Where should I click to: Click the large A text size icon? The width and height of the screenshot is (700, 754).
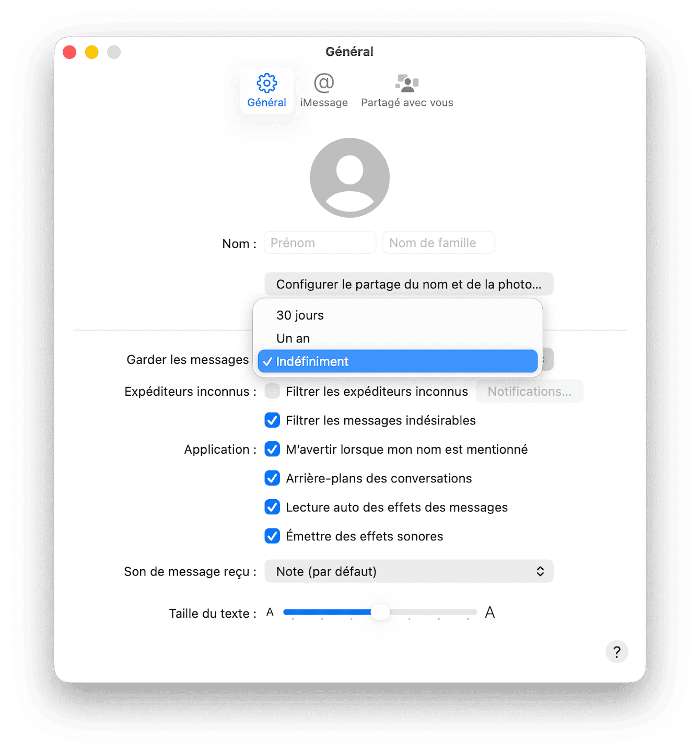click(x=489, y=612)
